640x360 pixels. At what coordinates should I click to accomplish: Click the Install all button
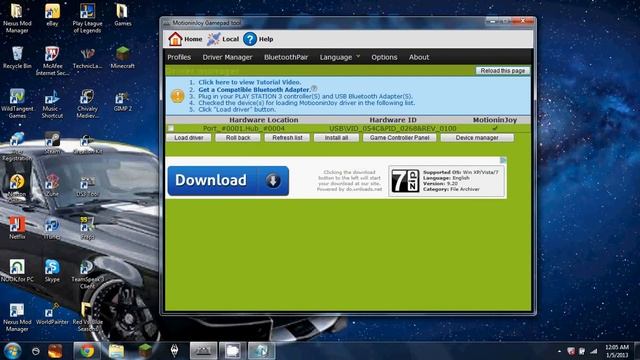(x=336, y=138)
